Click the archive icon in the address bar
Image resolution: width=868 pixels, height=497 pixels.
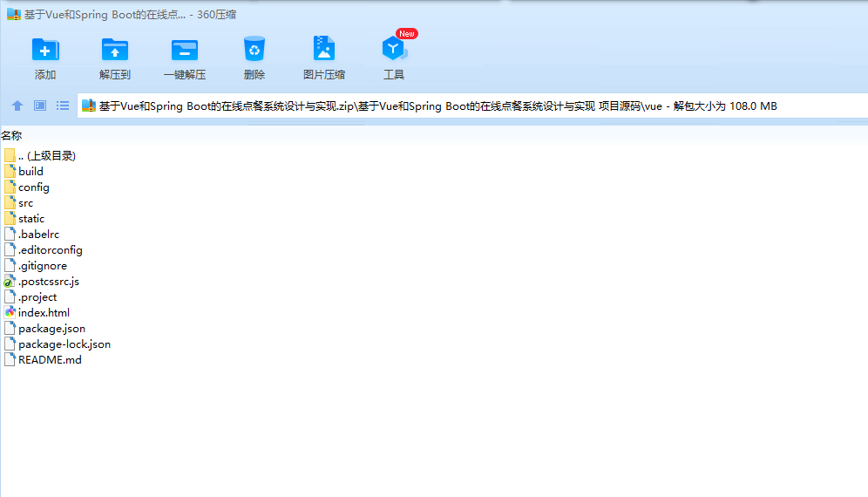point(89,106)
